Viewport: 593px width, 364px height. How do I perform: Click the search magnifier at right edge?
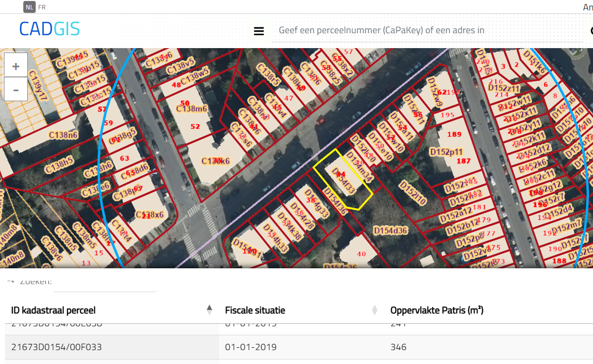(x=591, y=31)
